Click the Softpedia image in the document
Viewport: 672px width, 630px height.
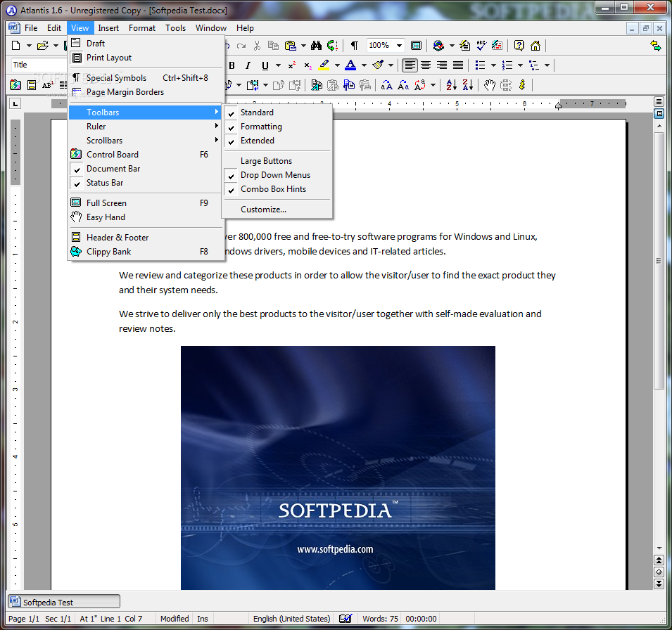(338, 468)
